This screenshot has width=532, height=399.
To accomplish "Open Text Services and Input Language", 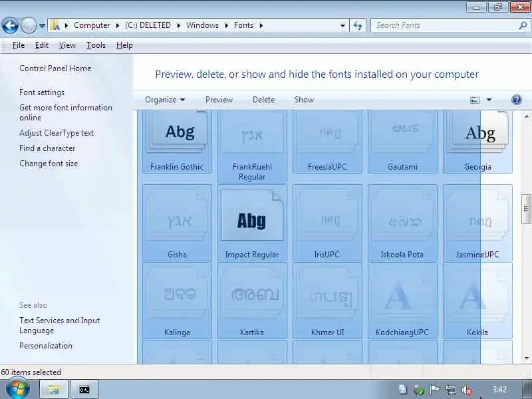I will tap(59, 325).
